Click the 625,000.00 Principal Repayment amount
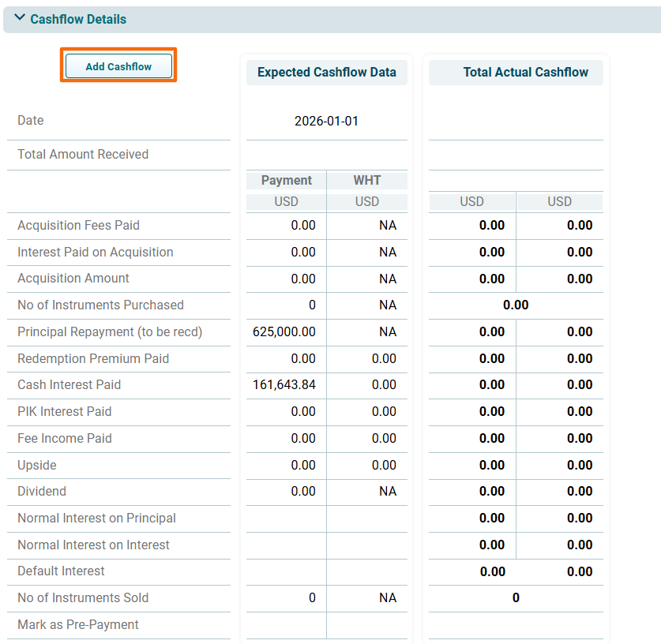This screenshot has height=644, width=661. point(284,332)
